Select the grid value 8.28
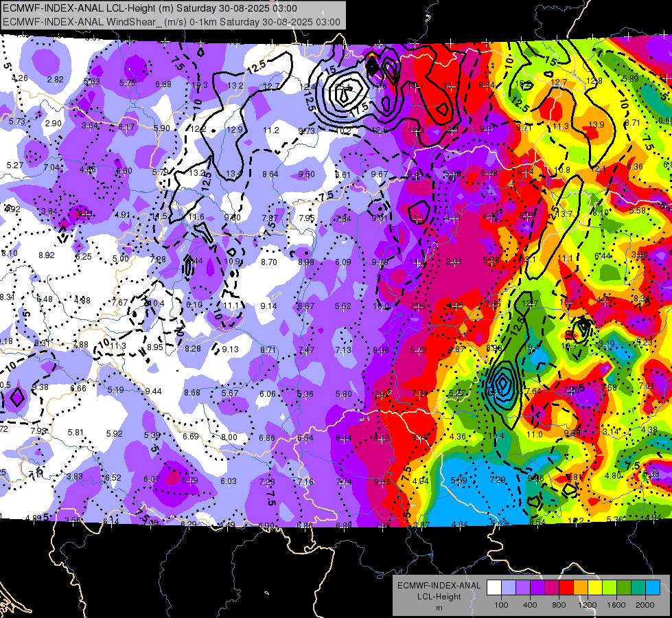The image size is (672, 618). [x=193, y=349]
